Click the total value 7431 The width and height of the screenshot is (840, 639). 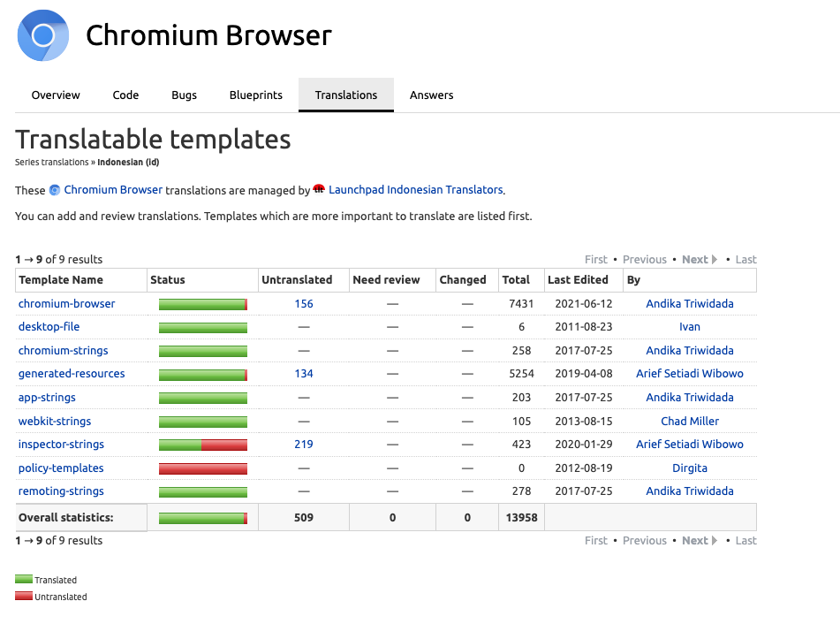coord(521,303)
